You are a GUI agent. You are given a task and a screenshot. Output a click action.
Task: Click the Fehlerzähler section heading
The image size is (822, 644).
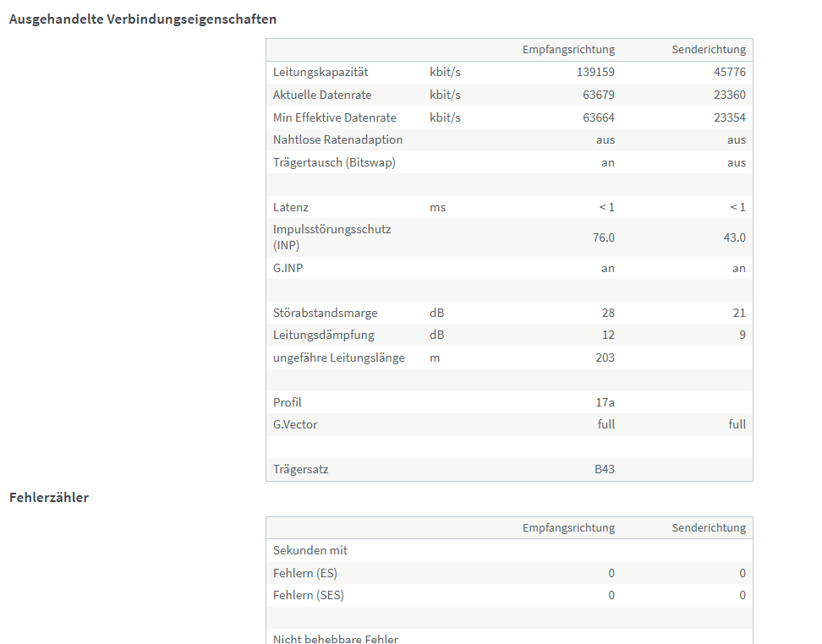tap(49, 497)
